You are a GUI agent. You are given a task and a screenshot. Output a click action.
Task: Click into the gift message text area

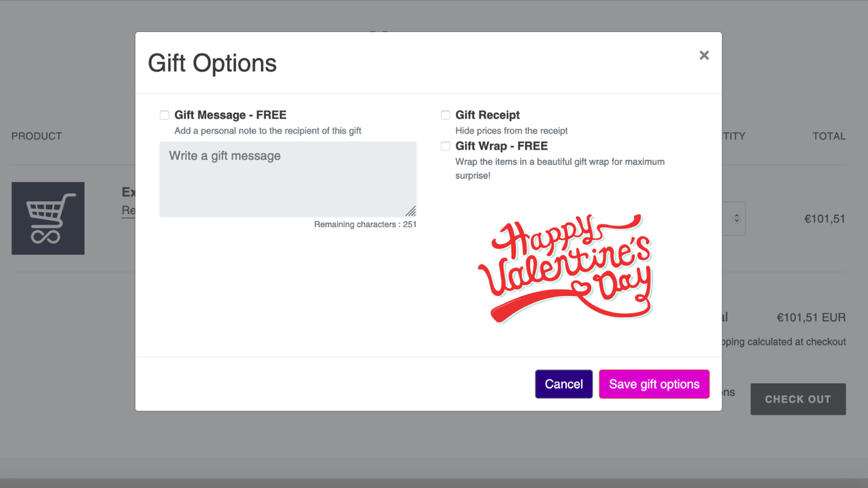288,178
